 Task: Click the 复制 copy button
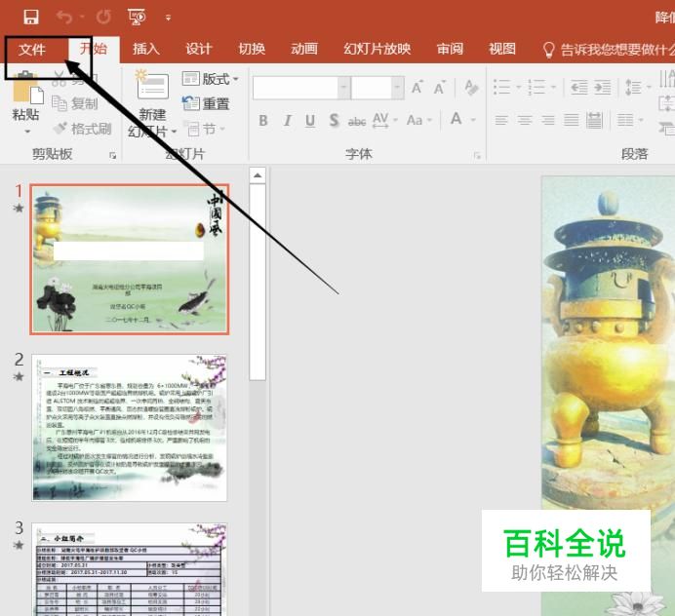click(75, 103)
